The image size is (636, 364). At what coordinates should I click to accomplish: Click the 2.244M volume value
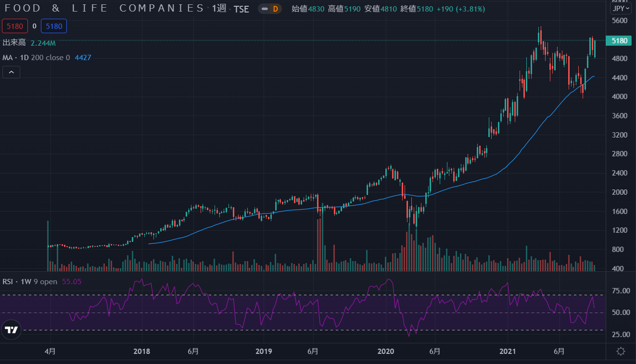click(43, 43)
